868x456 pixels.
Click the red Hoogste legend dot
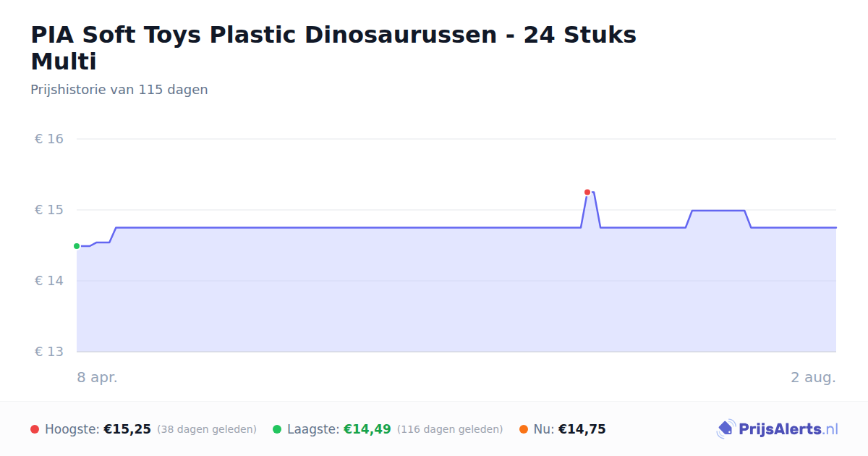pos(35,429)
